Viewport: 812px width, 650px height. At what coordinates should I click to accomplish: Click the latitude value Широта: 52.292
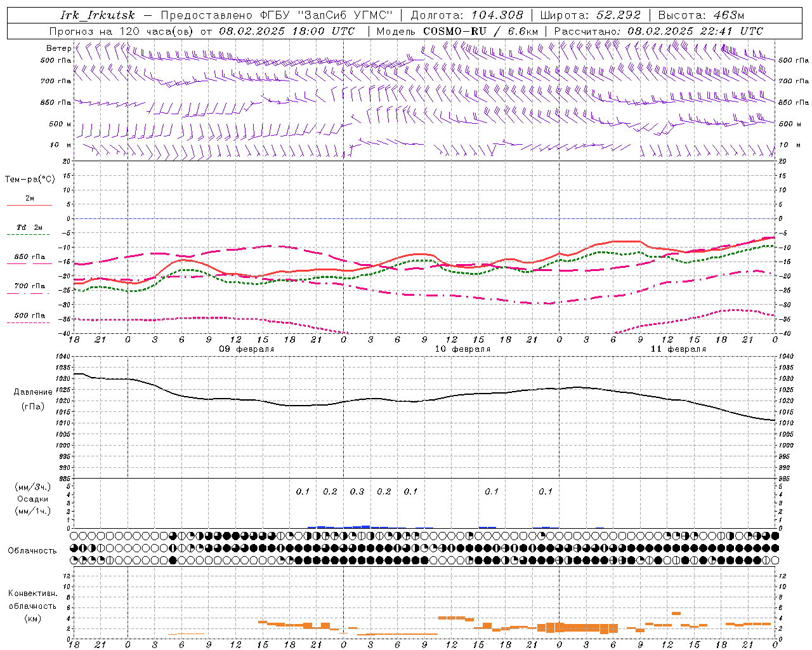pyautogui.click(x=591, y=15)
